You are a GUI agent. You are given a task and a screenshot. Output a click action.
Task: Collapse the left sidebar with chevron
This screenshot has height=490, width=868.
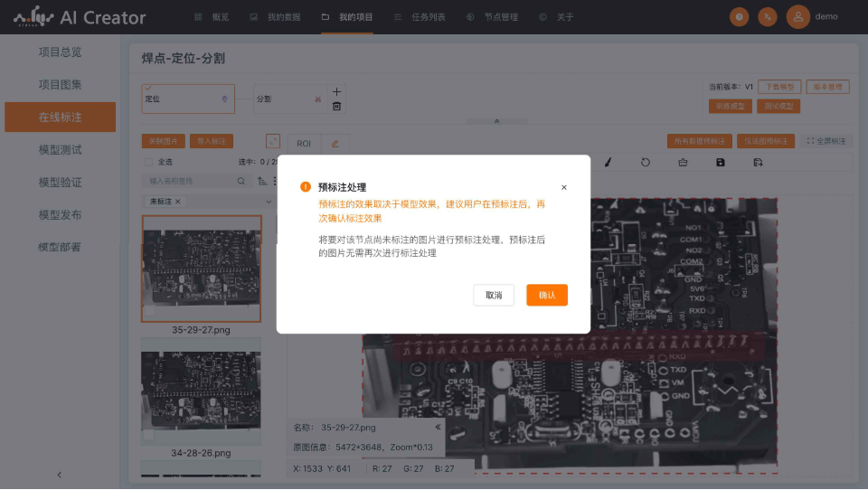pos(60,475)
